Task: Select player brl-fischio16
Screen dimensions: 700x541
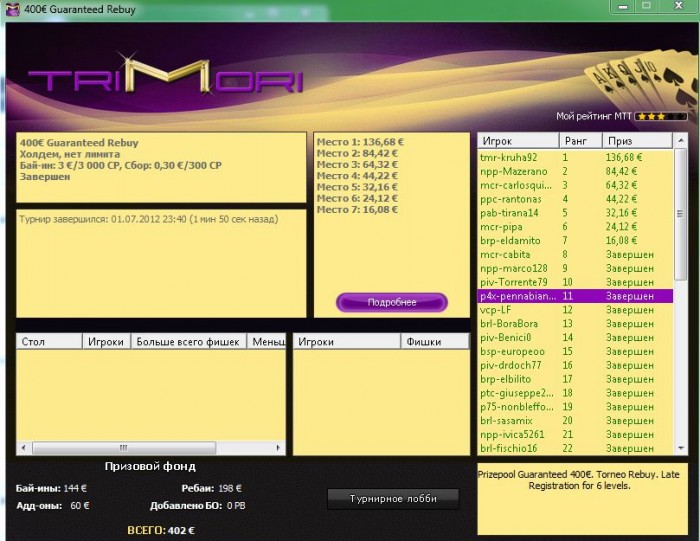Action: click(x=575, y=448)
